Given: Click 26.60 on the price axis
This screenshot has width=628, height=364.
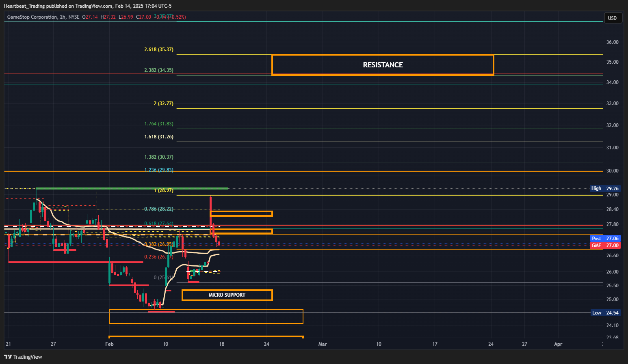Looking at the screenshot, I should click(612, 256).
